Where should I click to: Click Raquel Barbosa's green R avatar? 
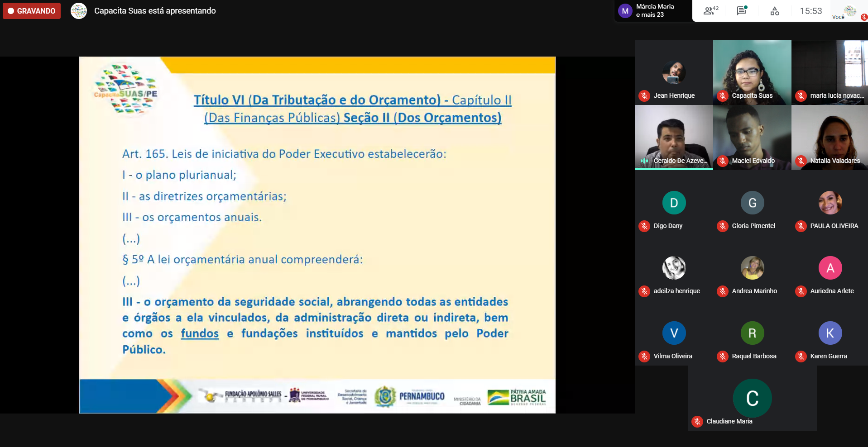(752, 333)
